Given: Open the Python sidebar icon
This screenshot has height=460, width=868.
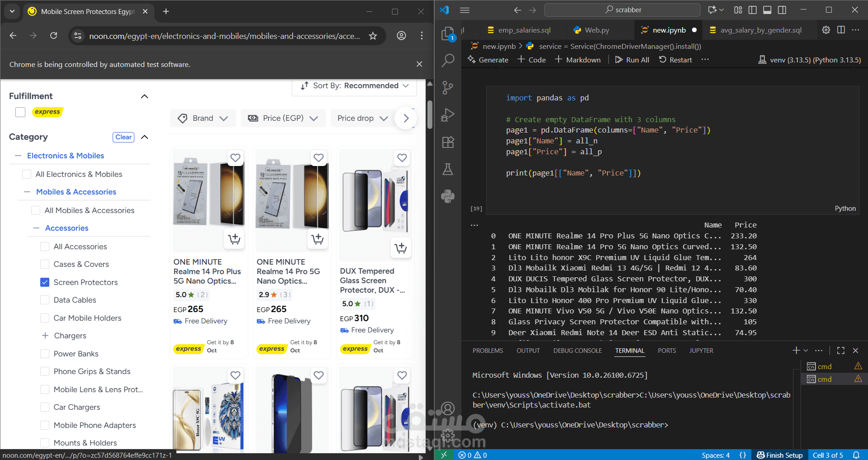Looking at the screenshot, I should point(448,196).
